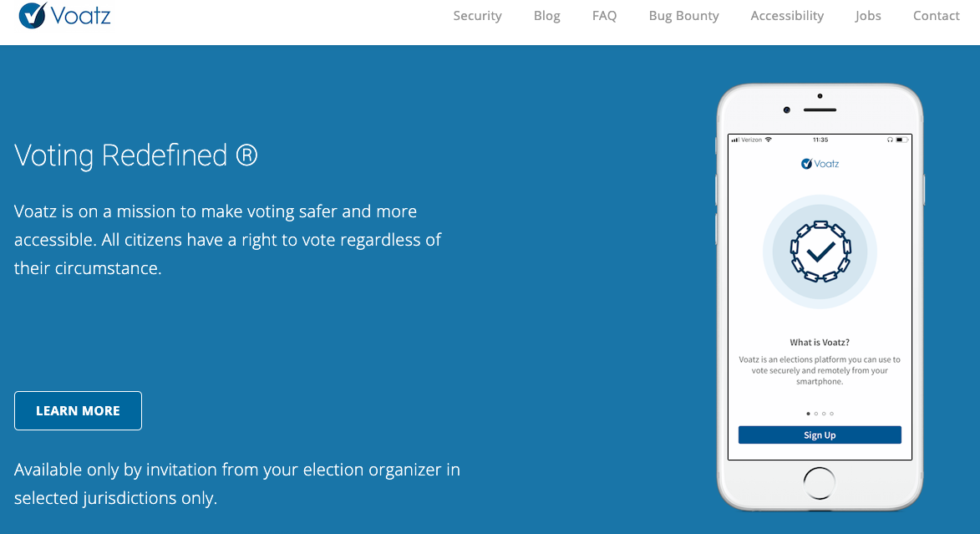Open the FAQ navigation link
The height and width of the screenshot is (534, 980).
click(x=604, y=16)
